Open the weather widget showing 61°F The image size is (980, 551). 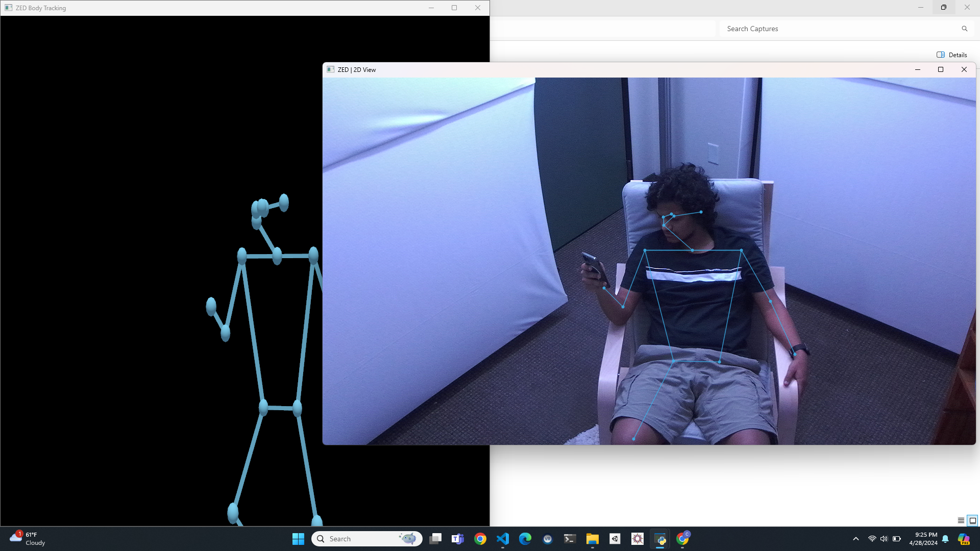(28, 539)
